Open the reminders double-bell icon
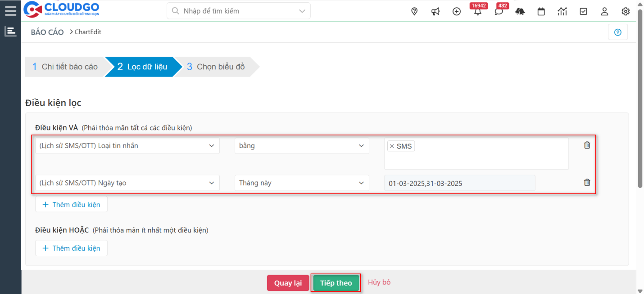644x294 pixels. 520,11
